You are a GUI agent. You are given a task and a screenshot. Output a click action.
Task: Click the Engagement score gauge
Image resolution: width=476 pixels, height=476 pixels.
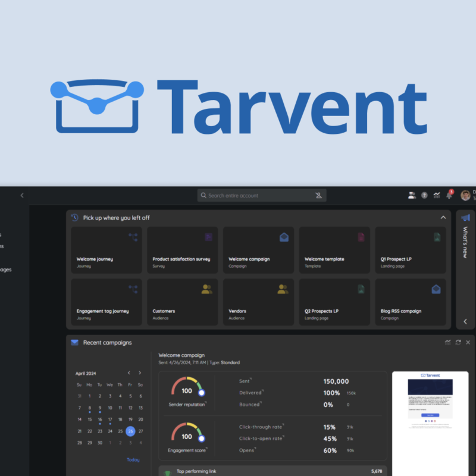(187, 433)
